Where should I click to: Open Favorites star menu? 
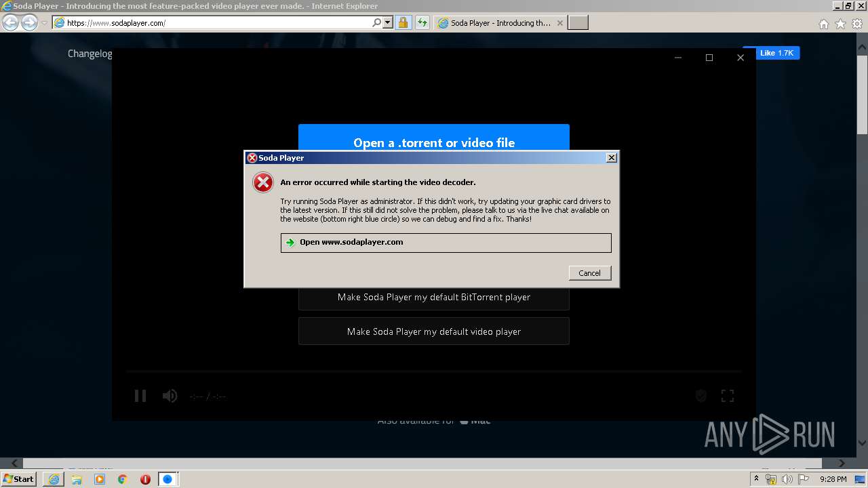[840, 24]
